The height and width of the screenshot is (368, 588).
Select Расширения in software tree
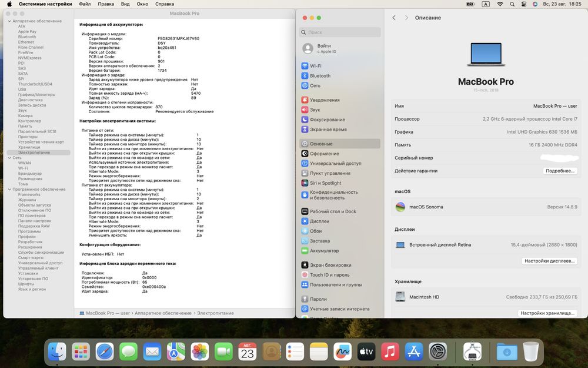click(30, 247)
